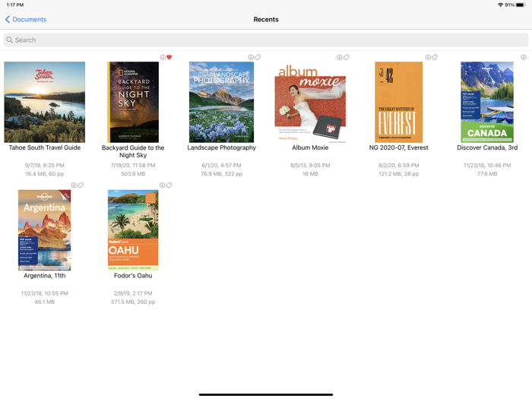
Task: Tap tag icon above NG Everest
Action: click(435, 57)
